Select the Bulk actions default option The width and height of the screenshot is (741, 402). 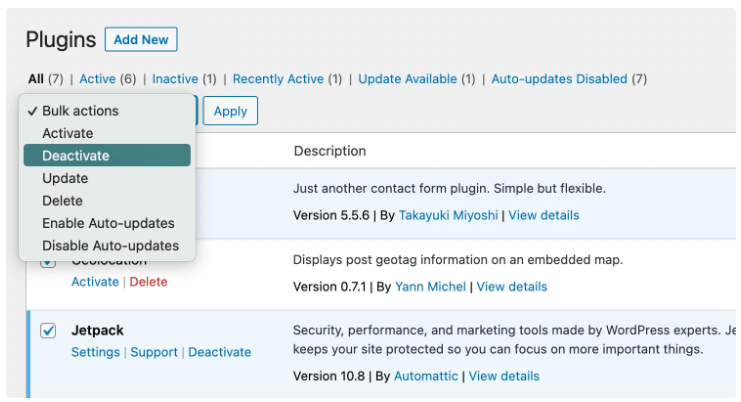tap(80, 111)
